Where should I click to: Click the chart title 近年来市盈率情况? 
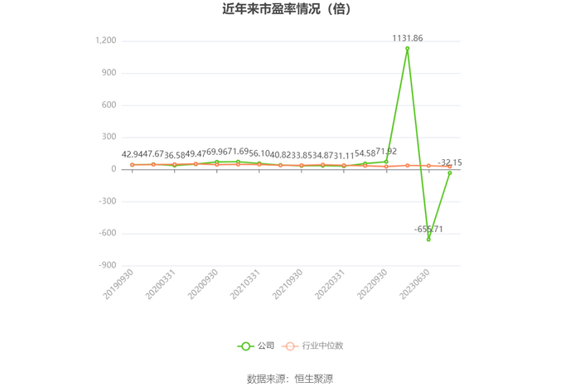(x=271, y=9)
